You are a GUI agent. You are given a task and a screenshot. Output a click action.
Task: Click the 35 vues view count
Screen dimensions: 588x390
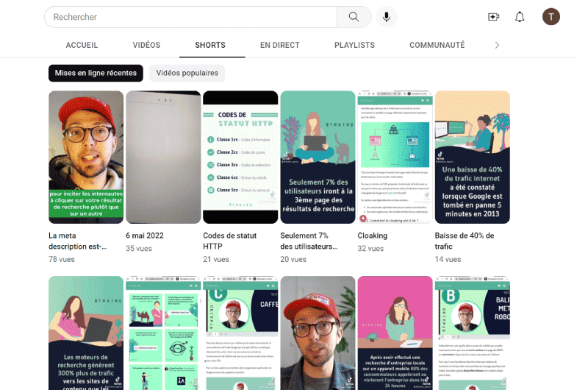click(139, 249)
